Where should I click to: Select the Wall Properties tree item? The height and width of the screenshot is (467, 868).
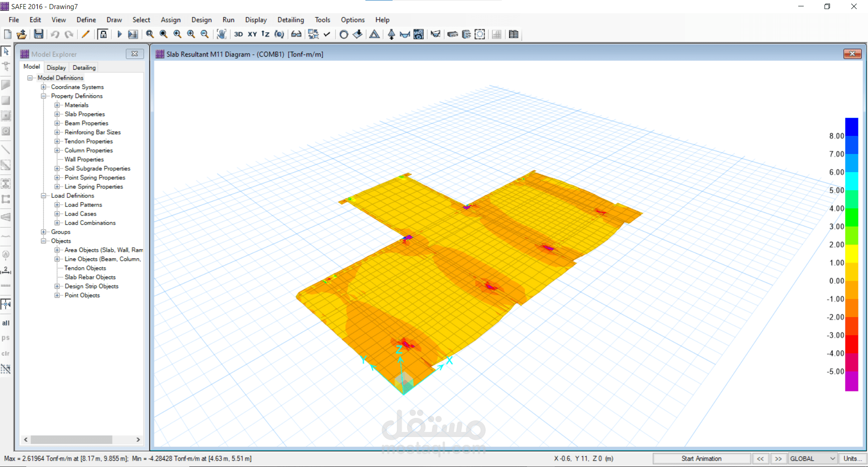click(x=84, y=159)
